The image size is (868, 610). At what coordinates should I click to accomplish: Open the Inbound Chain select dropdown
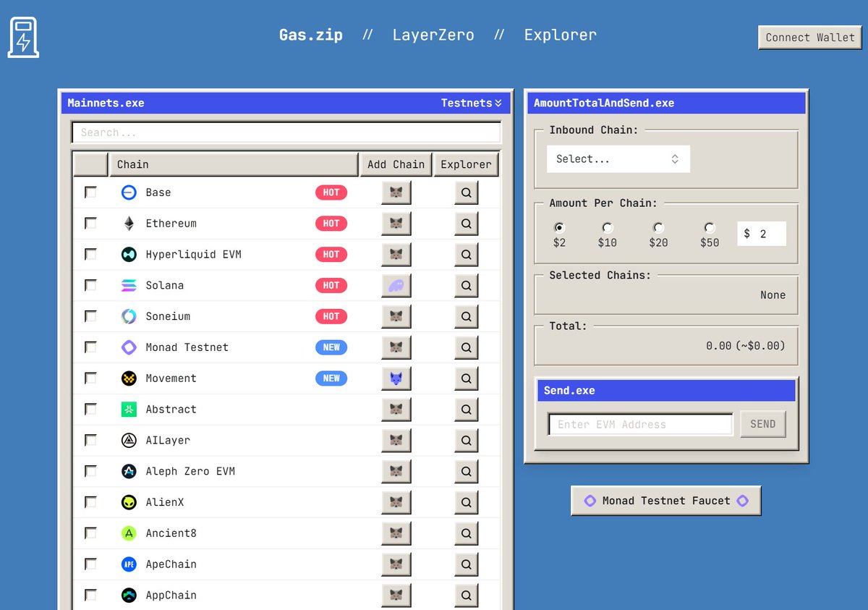(x=618, y=159)
